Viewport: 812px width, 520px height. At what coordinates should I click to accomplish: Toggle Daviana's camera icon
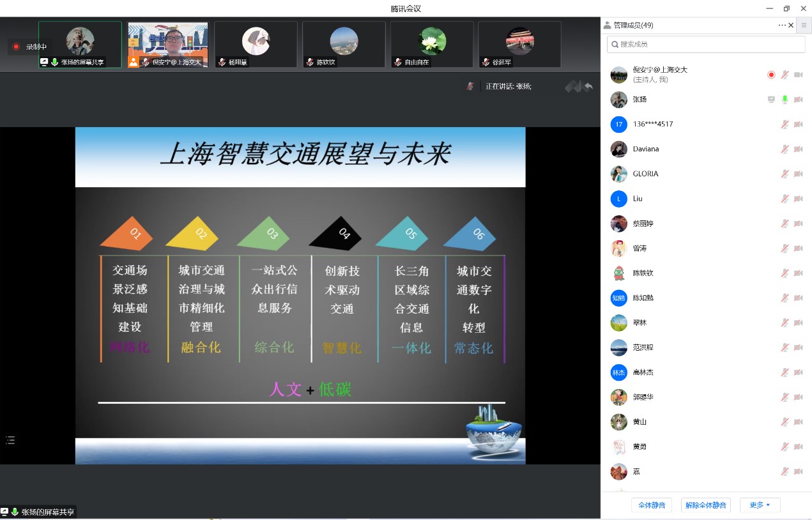point(797,149)
